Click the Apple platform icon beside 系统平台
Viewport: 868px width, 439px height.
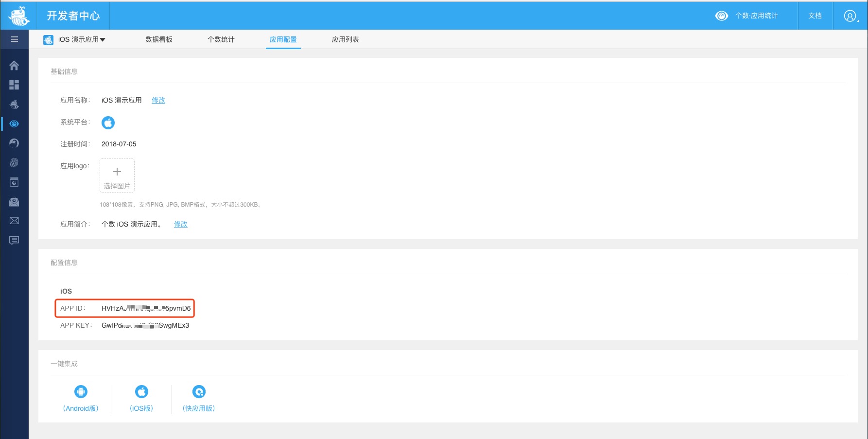[108, 123]
